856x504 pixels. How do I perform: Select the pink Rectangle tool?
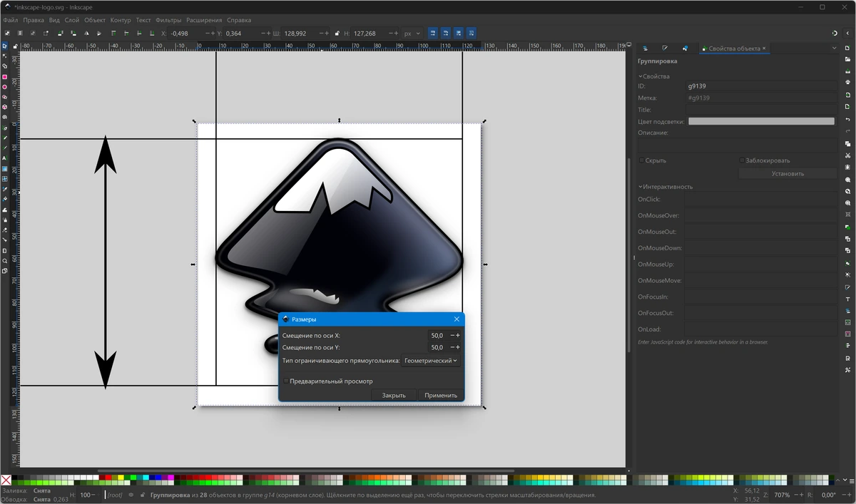(x=4, y=77)
